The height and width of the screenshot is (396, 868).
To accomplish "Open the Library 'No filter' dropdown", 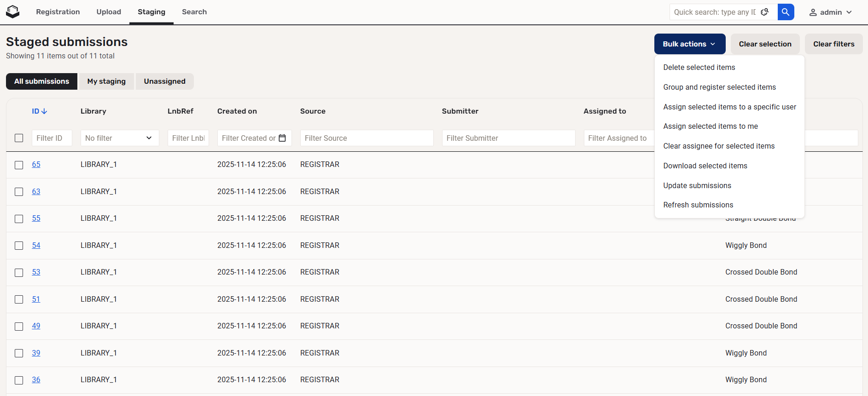I will coord(119,138).
